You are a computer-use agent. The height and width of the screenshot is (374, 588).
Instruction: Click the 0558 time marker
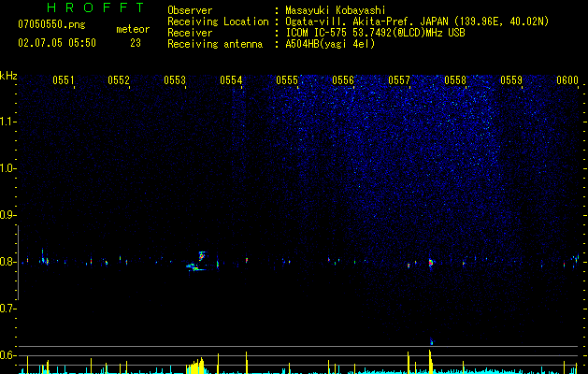click(455, 80)
